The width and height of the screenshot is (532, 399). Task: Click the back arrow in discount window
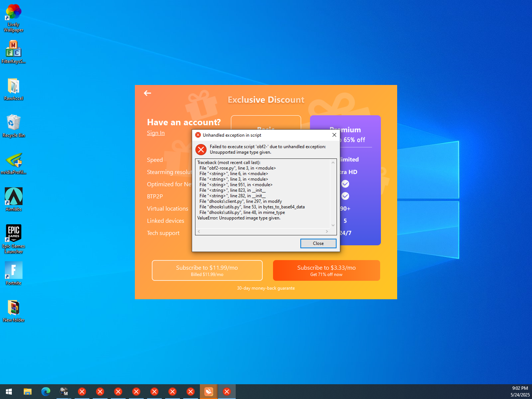(147, 93)
